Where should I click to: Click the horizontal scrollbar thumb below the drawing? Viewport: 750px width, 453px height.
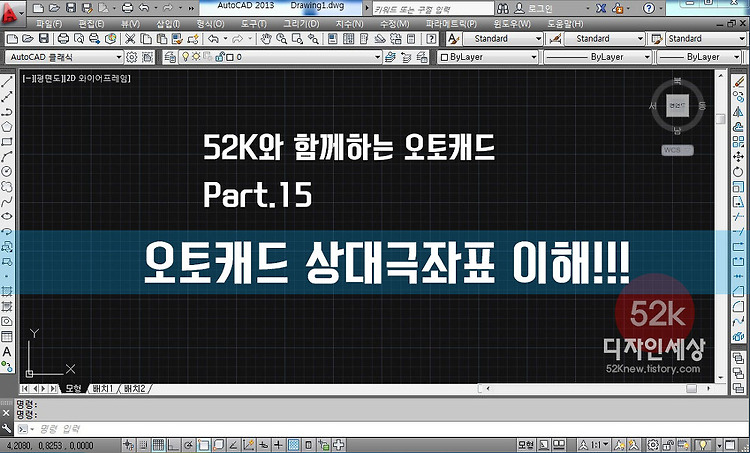pyautogui.click(x=692, y=389)
